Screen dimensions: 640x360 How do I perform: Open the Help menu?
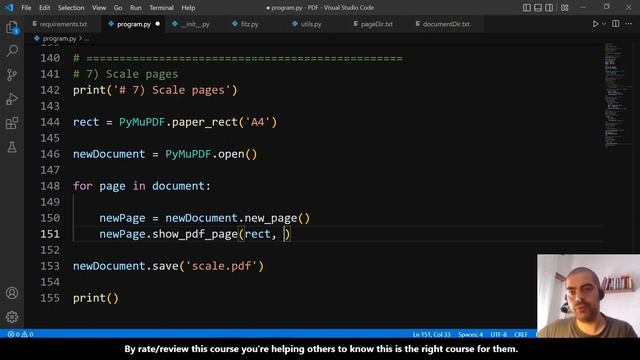click(x=188, y=8)
